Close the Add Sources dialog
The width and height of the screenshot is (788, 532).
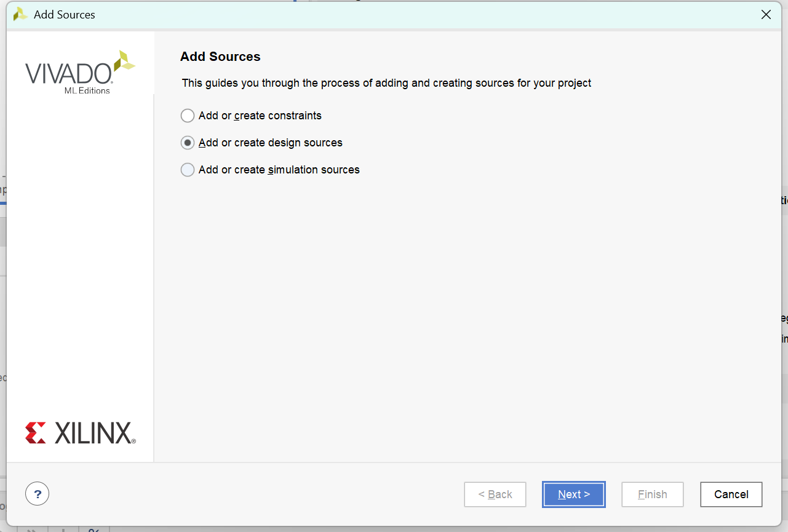pos(766,15)
